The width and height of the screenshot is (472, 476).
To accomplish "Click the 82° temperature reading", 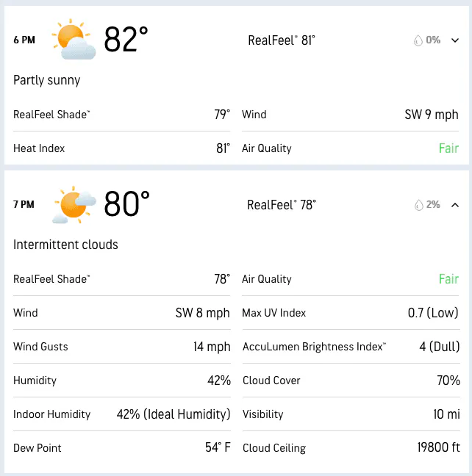I will point(126,40).
